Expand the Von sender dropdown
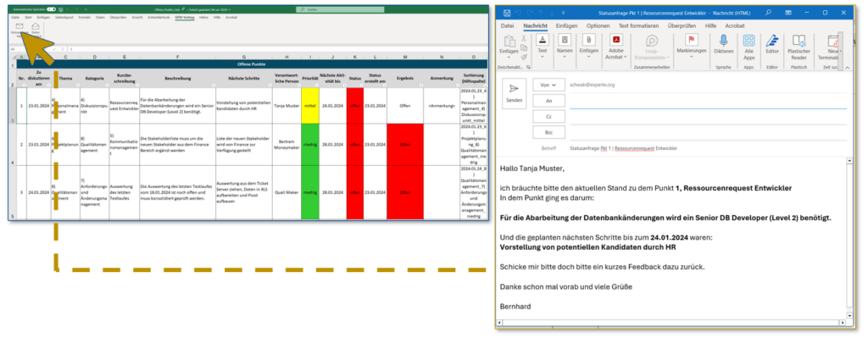Image resolution: width=868 pixels, height=338 pixels. click(549, 85)
